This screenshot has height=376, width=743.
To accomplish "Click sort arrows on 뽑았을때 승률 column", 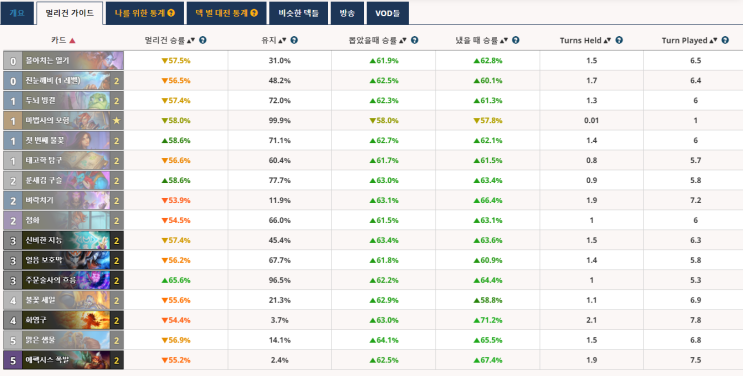I will click(403, 41).
